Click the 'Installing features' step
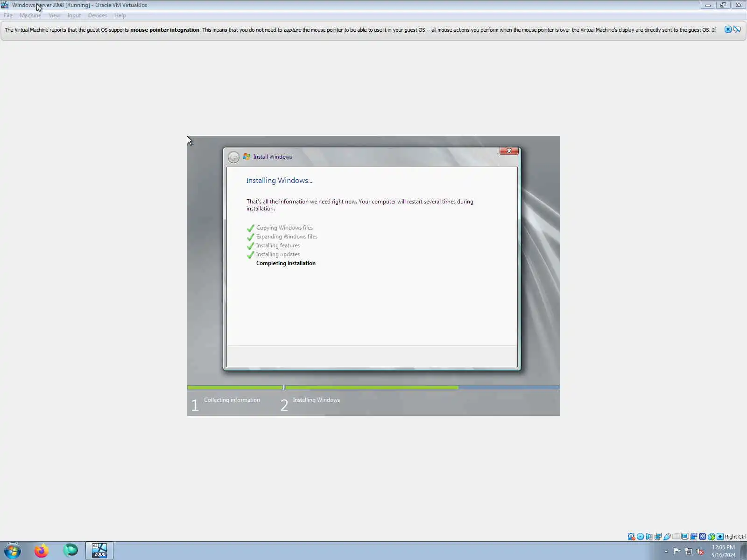The image size is (747, 560). tap(278, 245)
